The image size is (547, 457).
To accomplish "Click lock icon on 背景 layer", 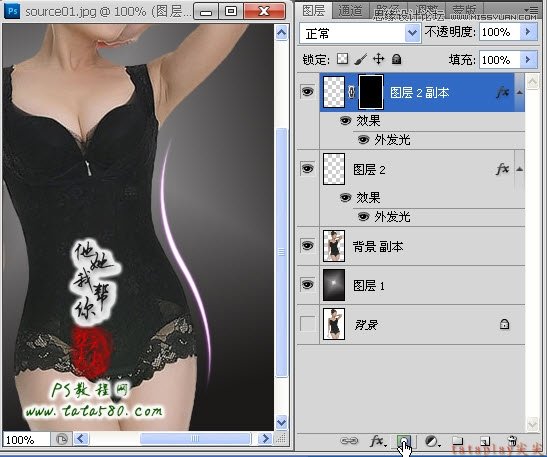I will (504, 324).
